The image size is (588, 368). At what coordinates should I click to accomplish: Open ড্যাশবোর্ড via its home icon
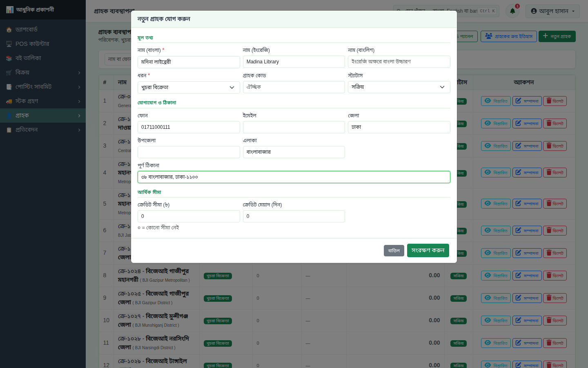[x=9, y=30]
